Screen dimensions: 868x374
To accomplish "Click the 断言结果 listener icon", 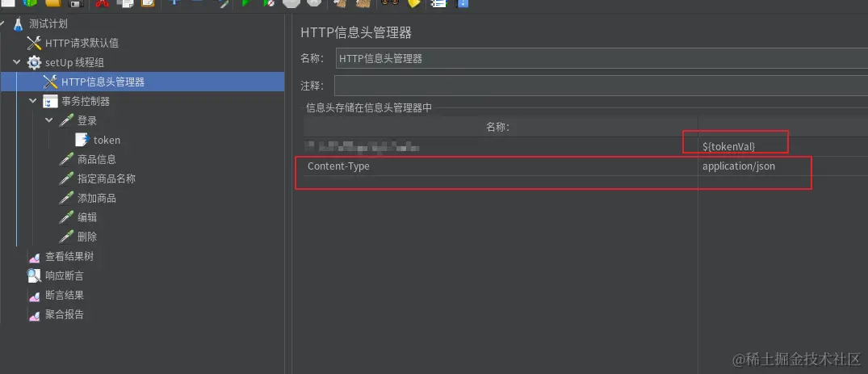I will coord(35,296).
